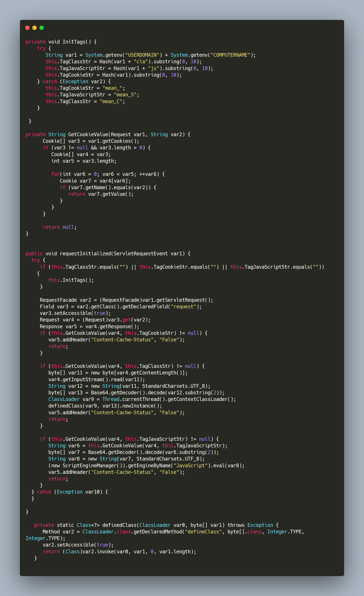364x596 pixels.
Task: Click the if checking this.TagClassStr != null
Action: tap(122, 366)
